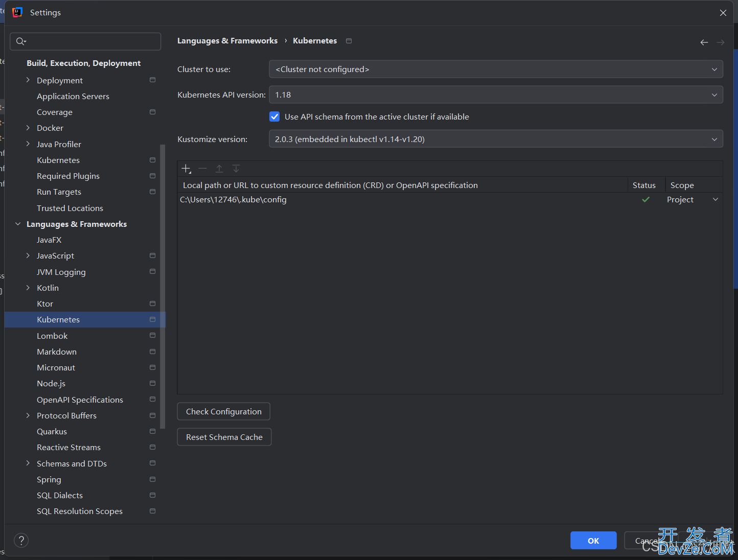Click the project icon next to Micronaut
This screenshot has width=738, height=560.
click(152, 367)
